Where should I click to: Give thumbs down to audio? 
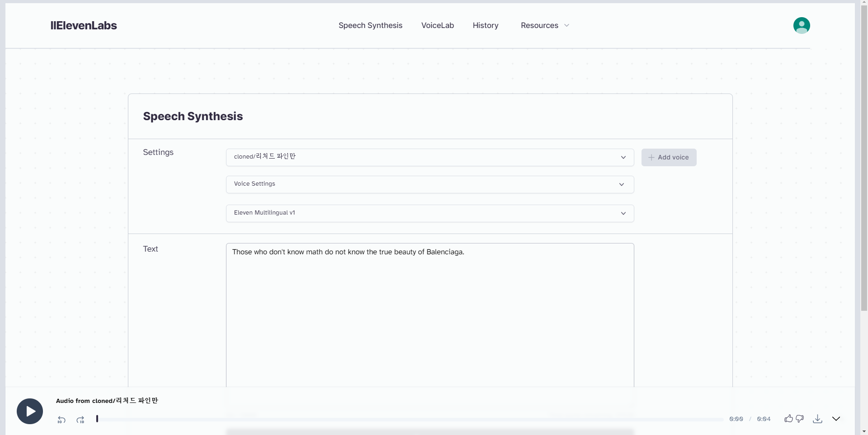(800, 419)
